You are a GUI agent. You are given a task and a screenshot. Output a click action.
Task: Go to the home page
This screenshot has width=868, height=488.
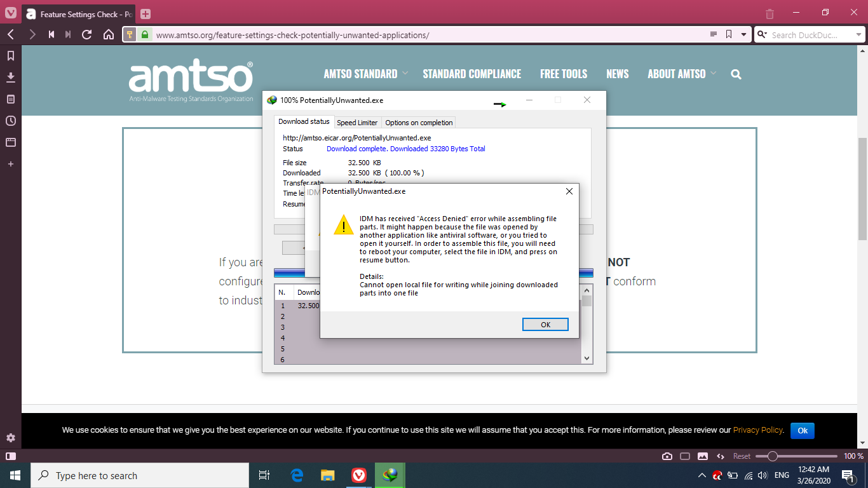(109, 34)
